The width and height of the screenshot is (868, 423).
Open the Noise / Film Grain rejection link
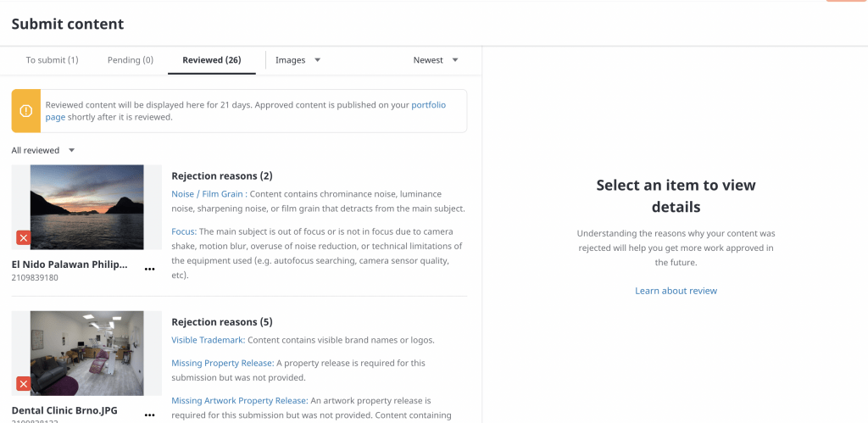click(x=207, y=194)
